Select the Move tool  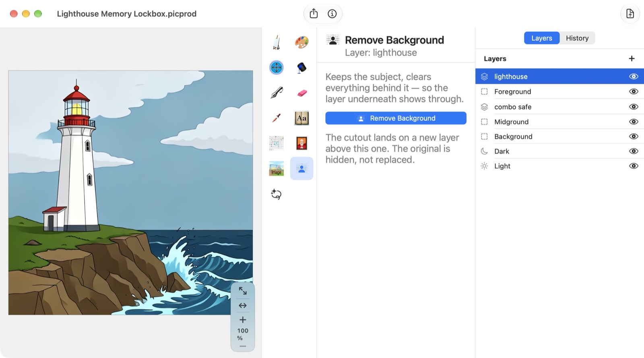[277, 67]
